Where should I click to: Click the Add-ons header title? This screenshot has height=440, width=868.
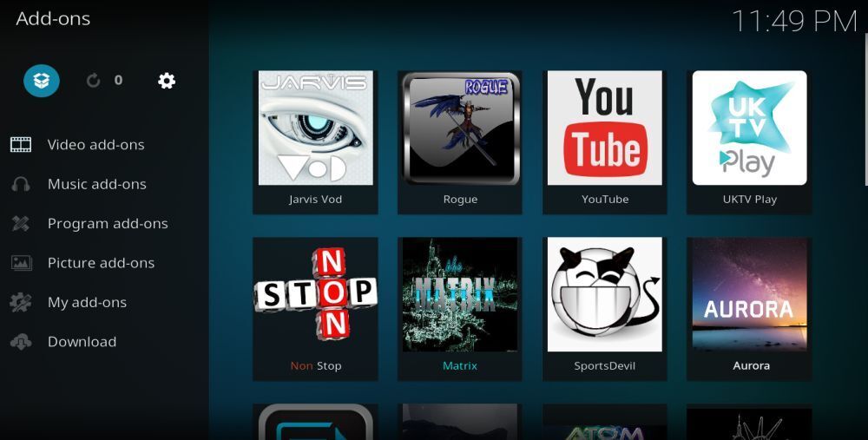53,19
